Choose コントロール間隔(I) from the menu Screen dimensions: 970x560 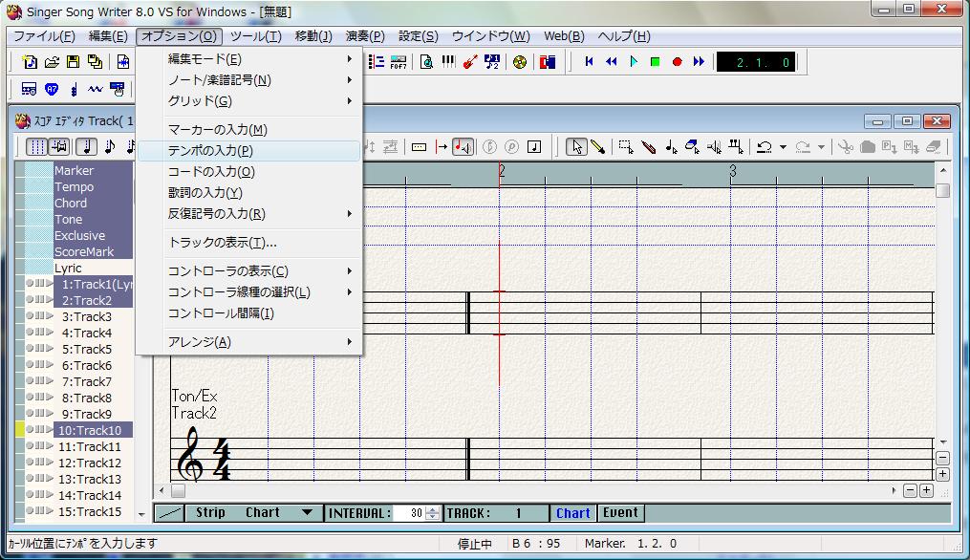[x=250, y=313]
